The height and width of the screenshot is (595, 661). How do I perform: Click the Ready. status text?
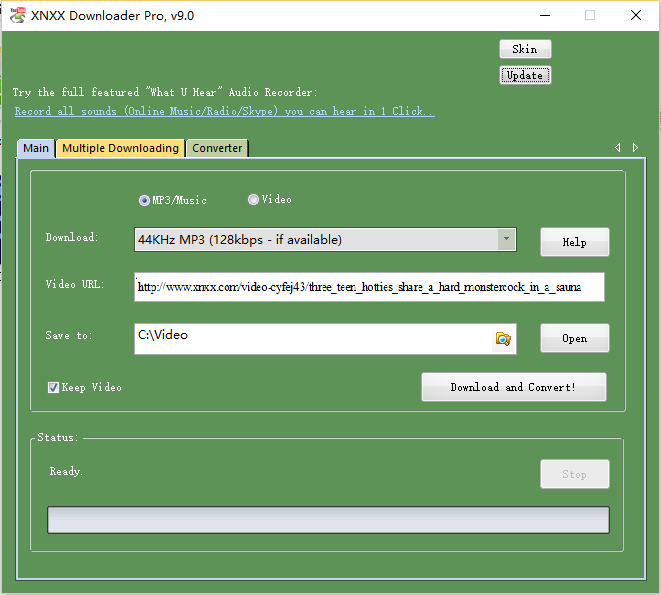tap(66, 471)
